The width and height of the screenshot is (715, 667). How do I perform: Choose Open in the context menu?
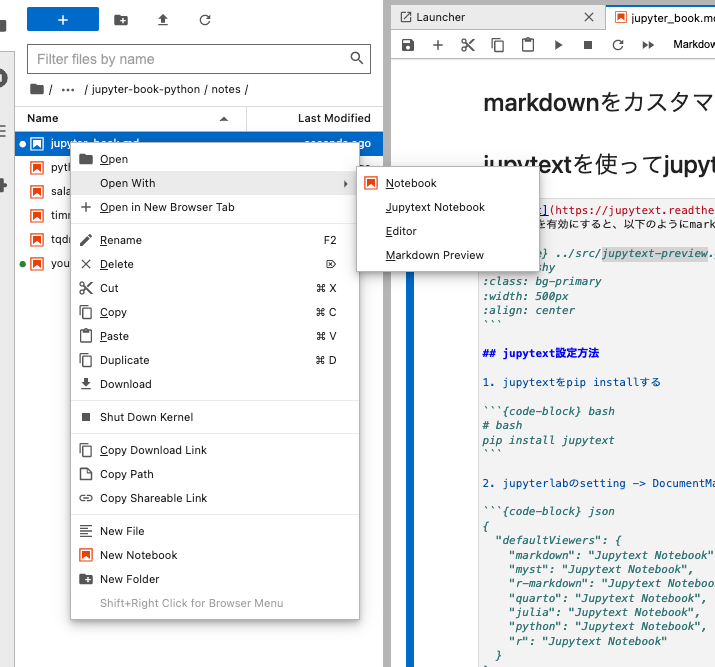pos(215,159)
